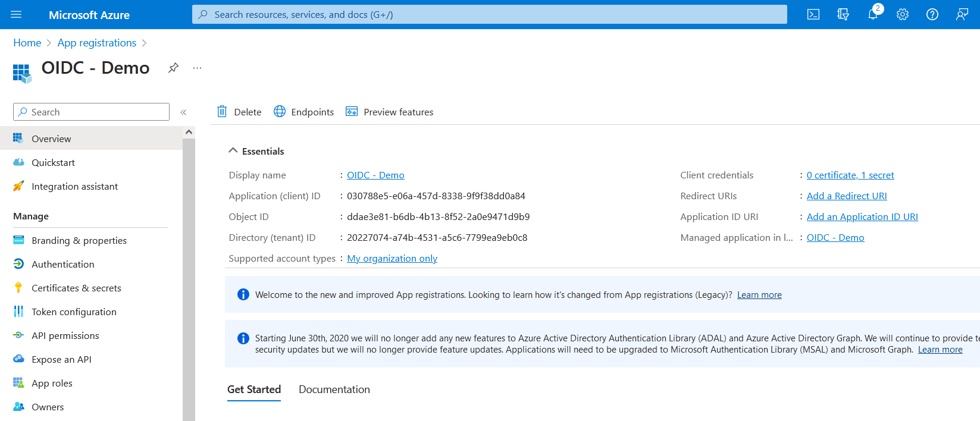The width and height of the screenshot is (980, 421).
Task: Pin OIDC - Demo to dashboard
Action: tap(173, 68)
